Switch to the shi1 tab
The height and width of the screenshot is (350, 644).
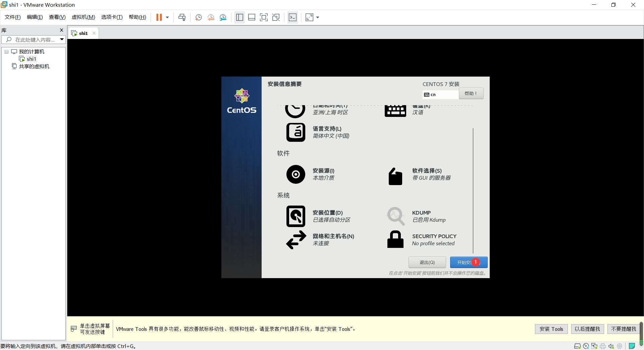[x=83, y=33]
